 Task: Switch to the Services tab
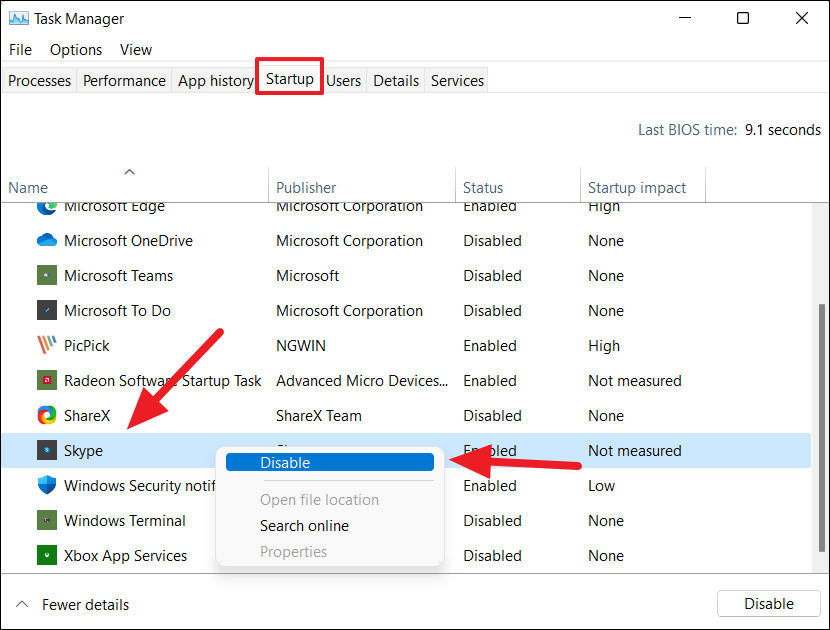457,80
